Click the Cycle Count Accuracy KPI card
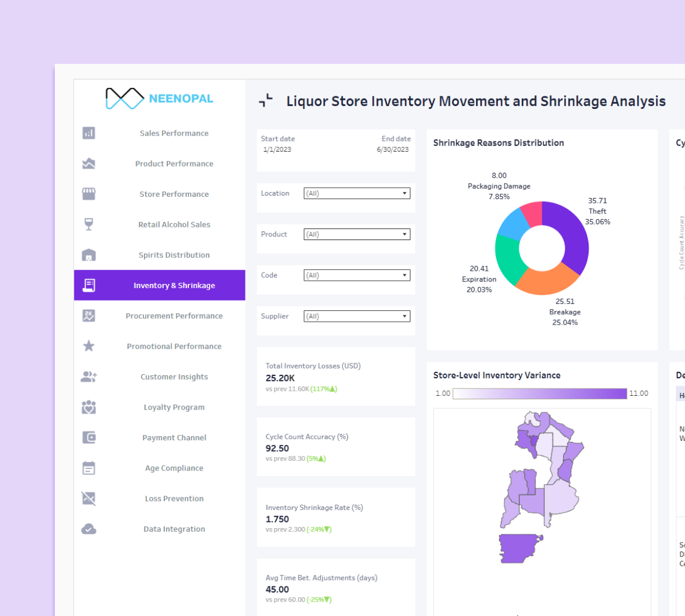The width and height of the screenshot is (685, 616). 336,447
